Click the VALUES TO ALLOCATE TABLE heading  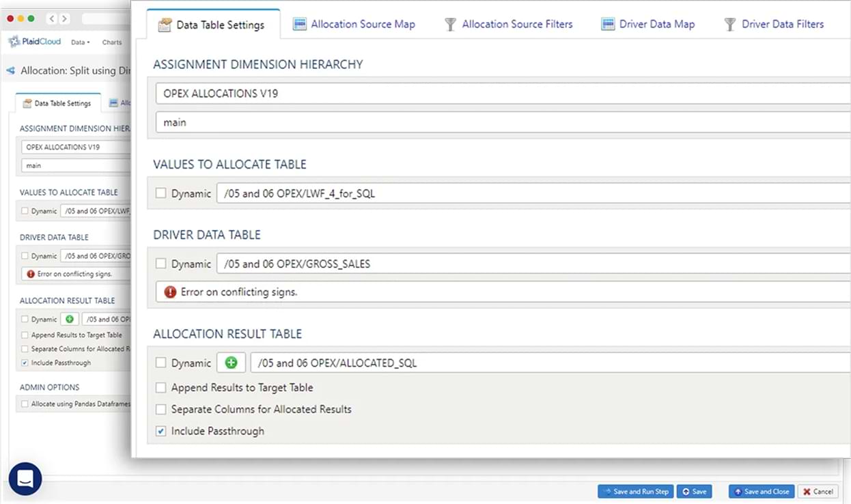(x=229, y=165)
